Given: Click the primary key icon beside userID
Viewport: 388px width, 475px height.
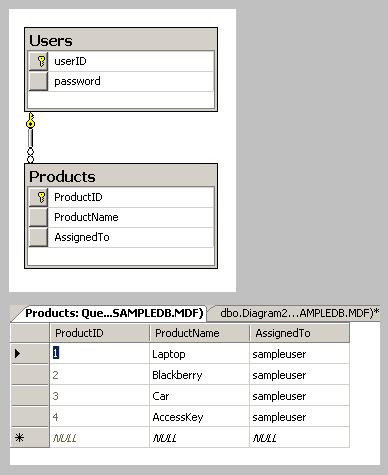Looking at the screenshot, I should point(41,61).
